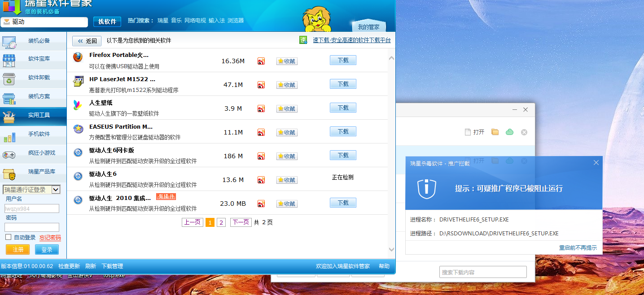Click the 用户名 input field
The height and width of the screenshot is (295, 644).
(x=32, y=208)
